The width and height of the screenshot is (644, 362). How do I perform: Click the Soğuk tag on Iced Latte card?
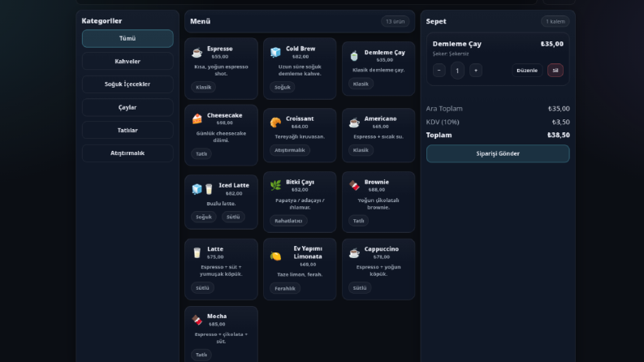[203, 217]
